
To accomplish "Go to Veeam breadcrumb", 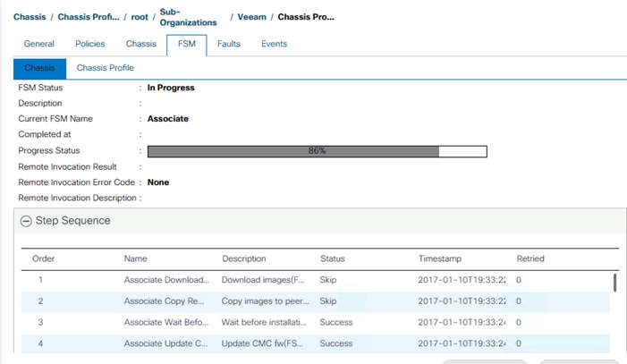I will tap(251, 17).
